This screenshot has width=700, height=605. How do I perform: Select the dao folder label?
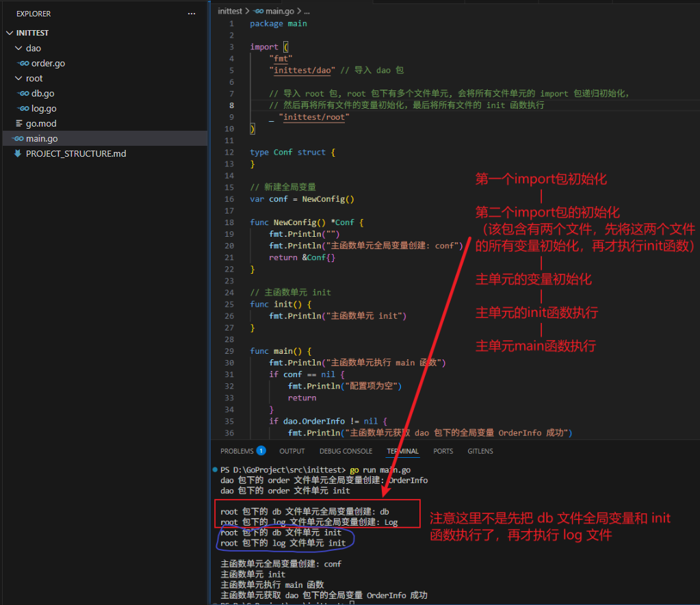[x=34, y=48]
